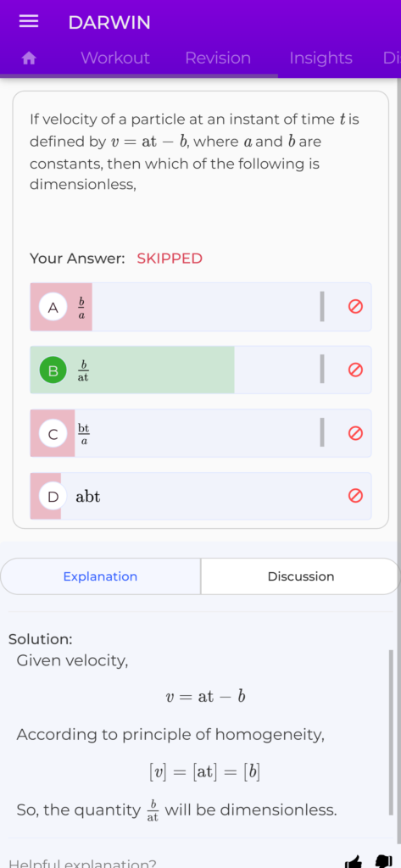The image size is (401, 868).
Task: Click thumbs up for helpful explanation
Action: (353, 861)
